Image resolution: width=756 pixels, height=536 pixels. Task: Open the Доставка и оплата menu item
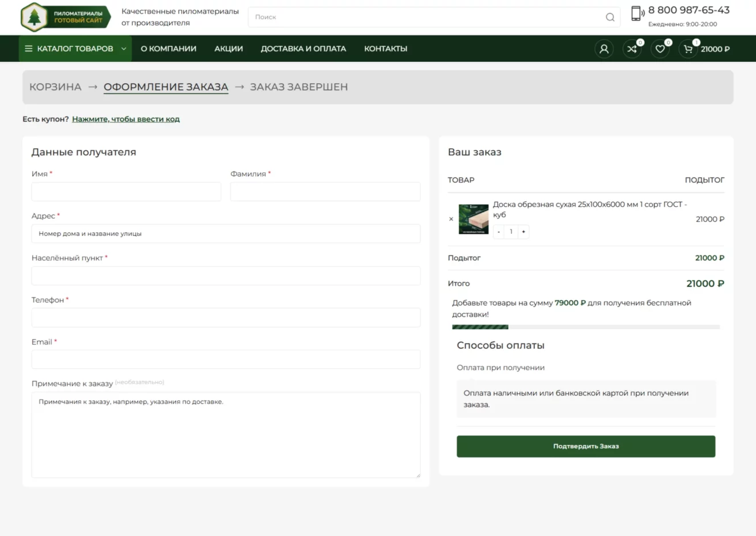pos(304,49)
